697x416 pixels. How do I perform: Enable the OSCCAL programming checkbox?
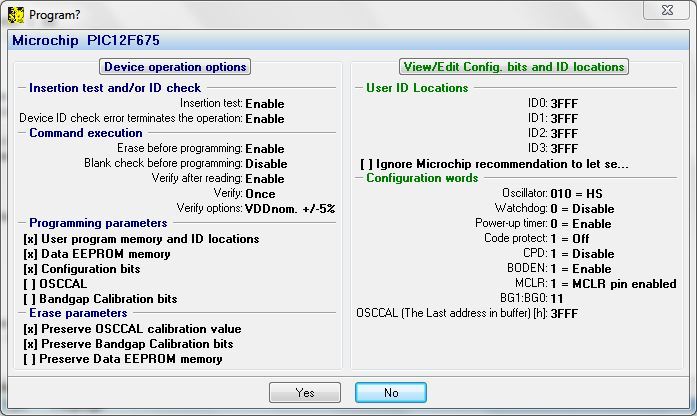pos(55,284)
